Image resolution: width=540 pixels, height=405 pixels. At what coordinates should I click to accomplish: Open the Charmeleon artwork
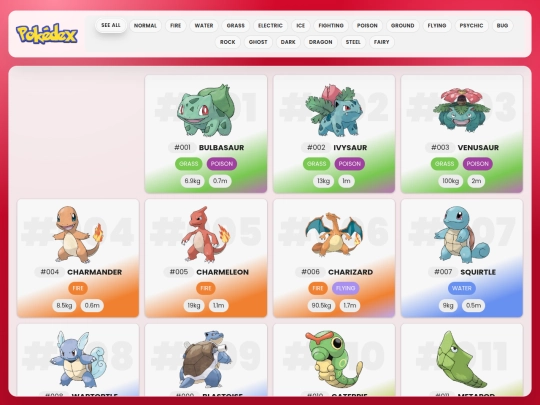(206, 235)
